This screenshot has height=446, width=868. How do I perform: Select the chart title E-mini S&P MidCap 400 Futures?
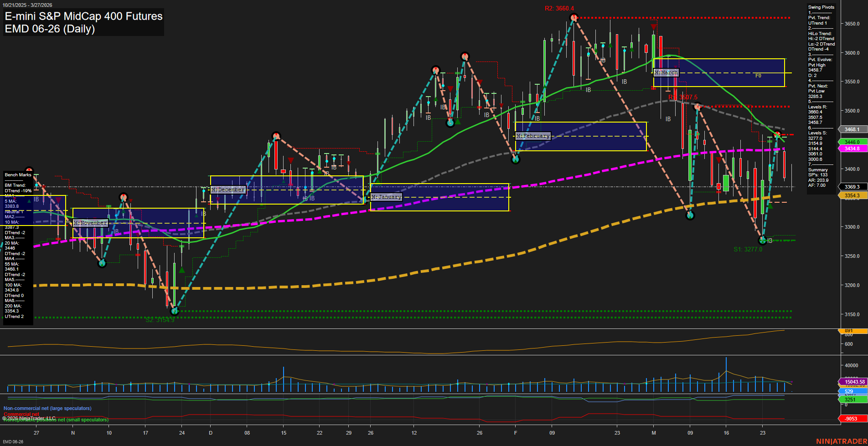point(83,16)
